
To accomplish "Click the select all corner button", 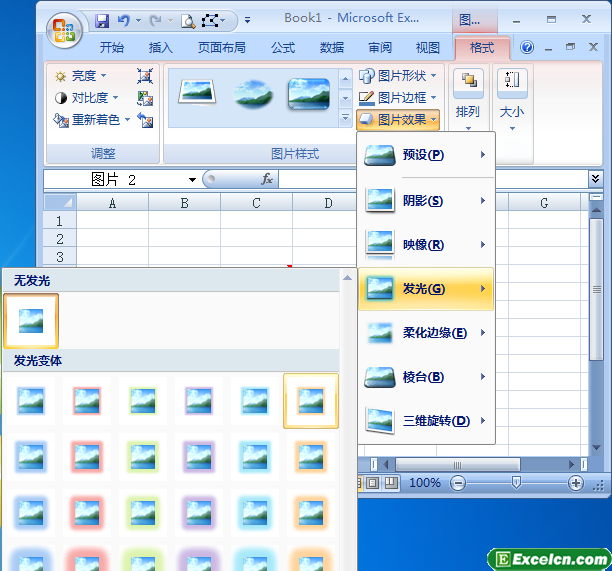I will 60,202.
